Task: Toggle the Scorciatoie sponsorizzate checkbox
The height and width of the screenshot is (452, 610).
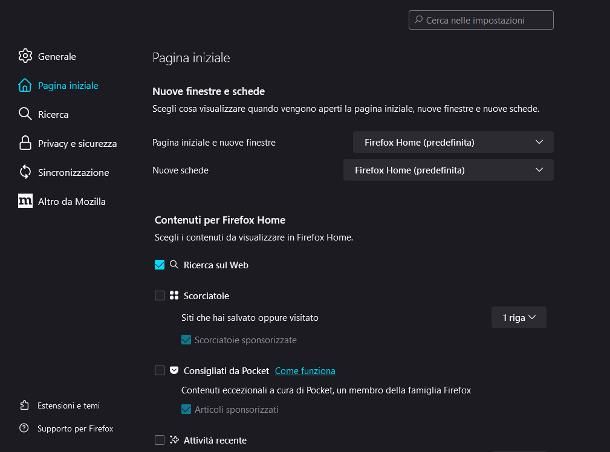Action: pos(186,340)
